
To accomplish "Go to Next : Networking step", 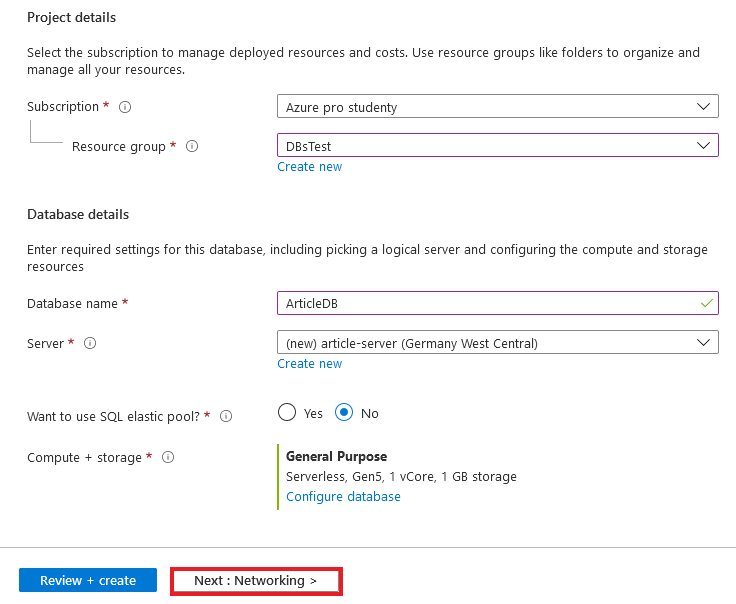I will click(256, 581).
